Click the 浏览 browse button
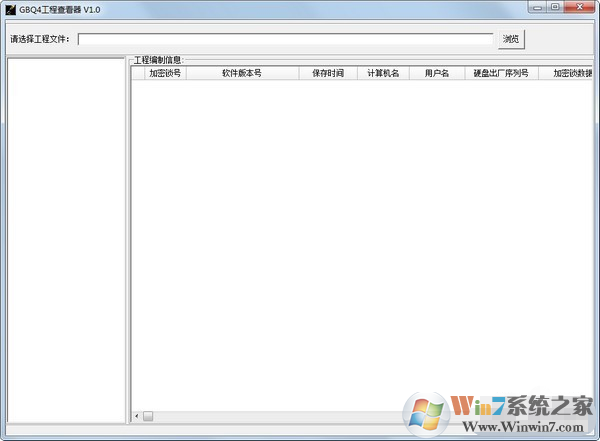 point(511,39)
